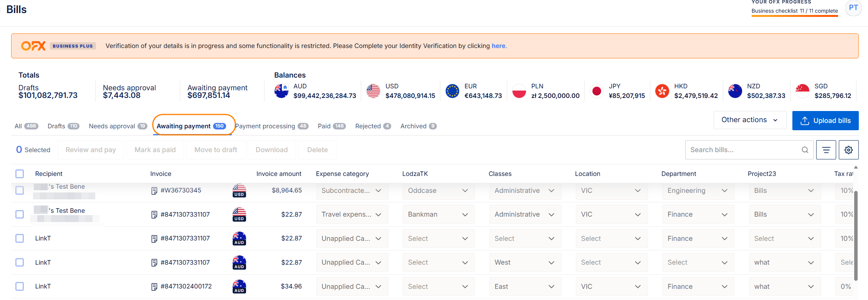Screen dimensions: 868x300
Task: Click the EUR flag balance icon
Action: (x=452, y=91)
